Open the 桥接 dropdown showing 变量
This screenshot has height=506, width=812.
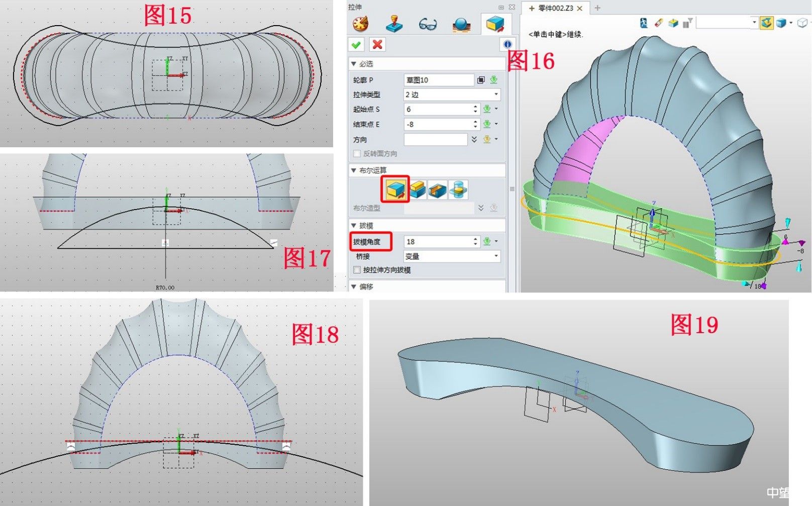(452, 256)
